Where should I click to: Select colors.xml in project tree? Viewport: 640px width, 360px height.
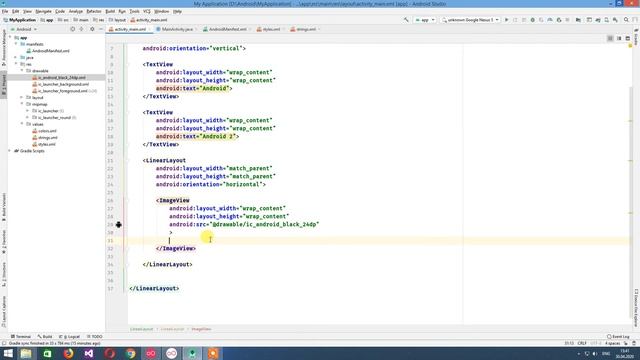point(47,131)
